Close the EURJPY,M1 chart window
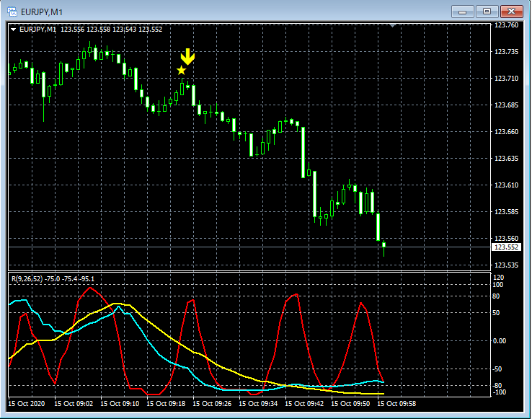This screenshot has height=419, width=532. (512, 11)
